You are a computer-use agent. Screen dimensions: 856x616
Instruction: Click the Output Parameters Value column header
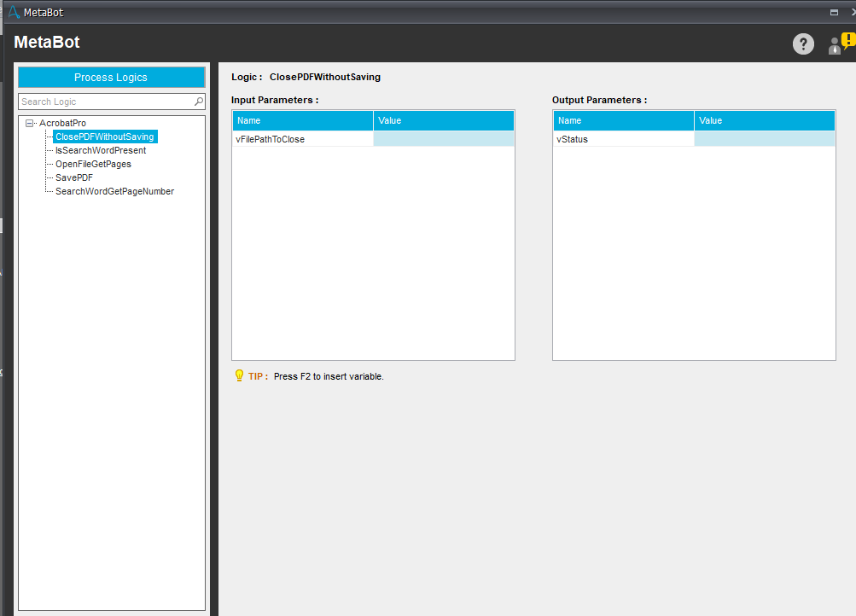[x=765, y=120]
